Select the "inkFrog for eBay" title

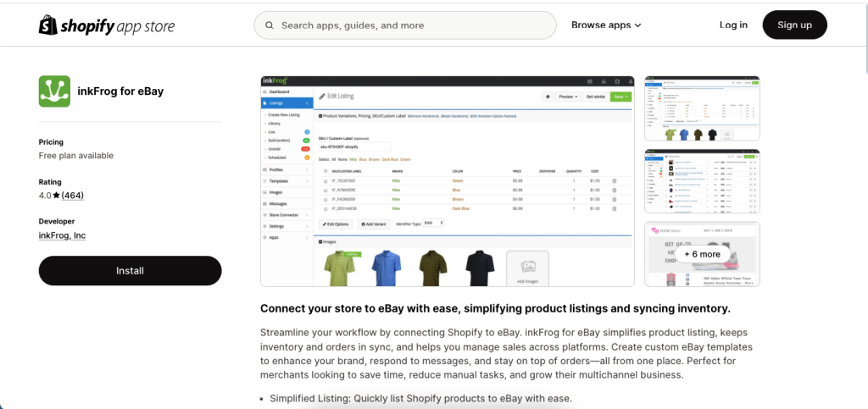(120, 91)
